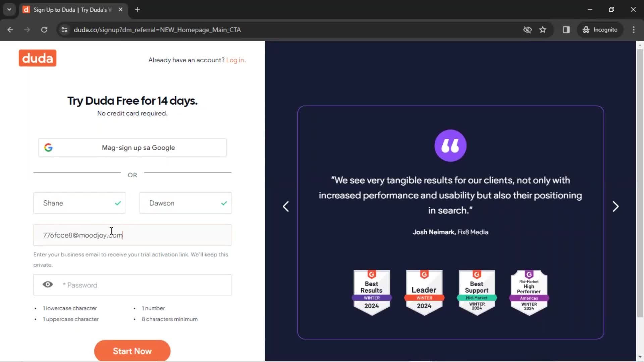Select the Sign Up to Duda tab
The height and width of the screenshot is (362, 644).
[x=73, y=10]
